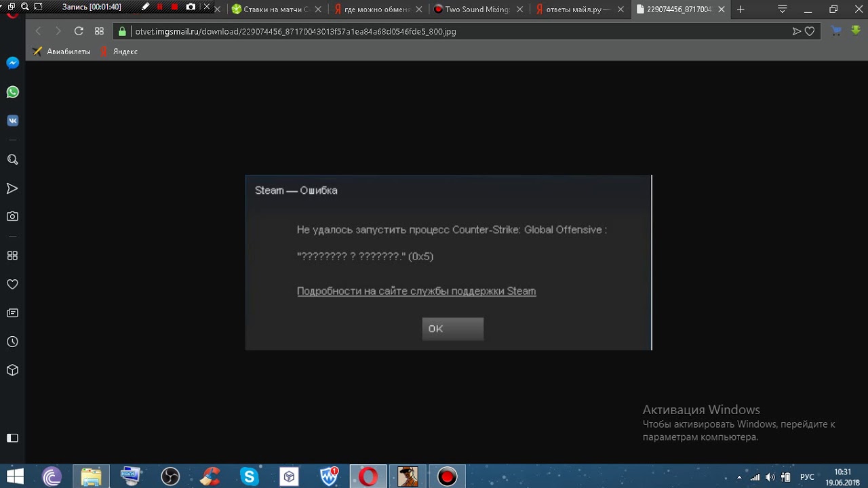
Task: Reload the current page
Action: pos(79,31)
